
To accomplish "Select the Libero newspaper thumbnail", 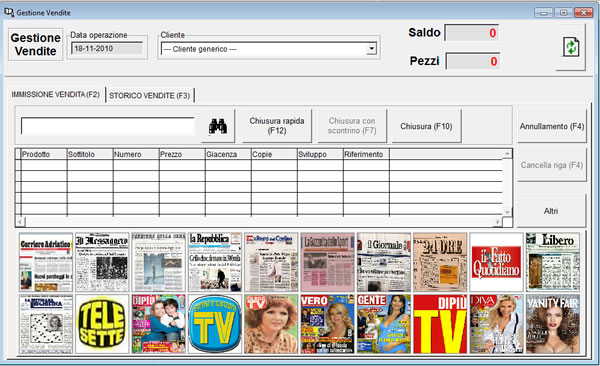I will pyautogui.click(x=553, y=262).
